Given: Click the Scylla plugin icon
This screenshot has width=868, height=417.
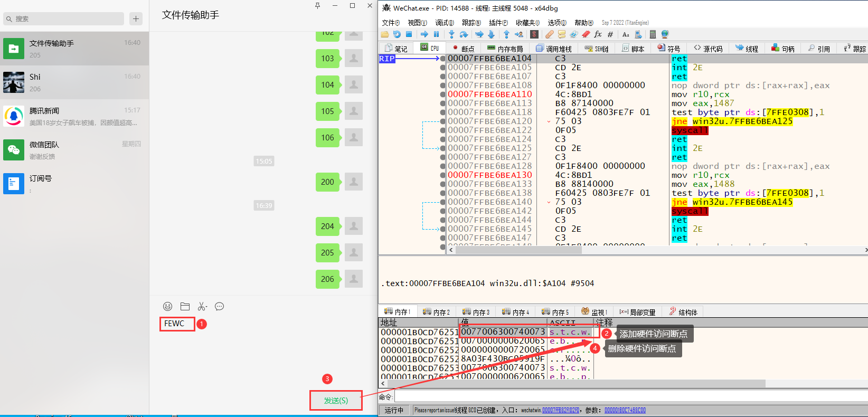Looking at the screenshot, I should (534, 34).
